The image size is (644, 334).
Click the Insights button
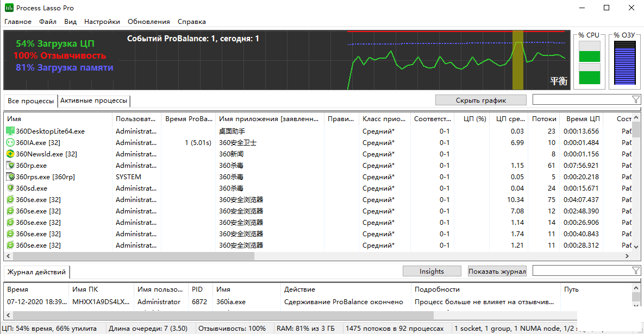(x=432, y=271)
